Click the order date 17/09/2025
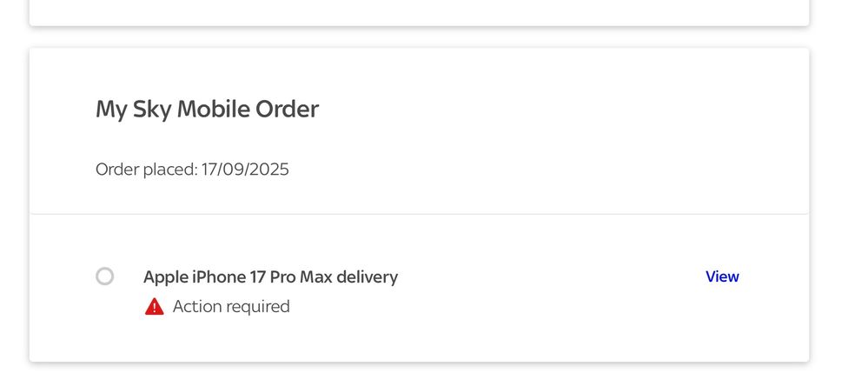Image resolution: width=868 pixels, height=373 pixels. (245, 169)
